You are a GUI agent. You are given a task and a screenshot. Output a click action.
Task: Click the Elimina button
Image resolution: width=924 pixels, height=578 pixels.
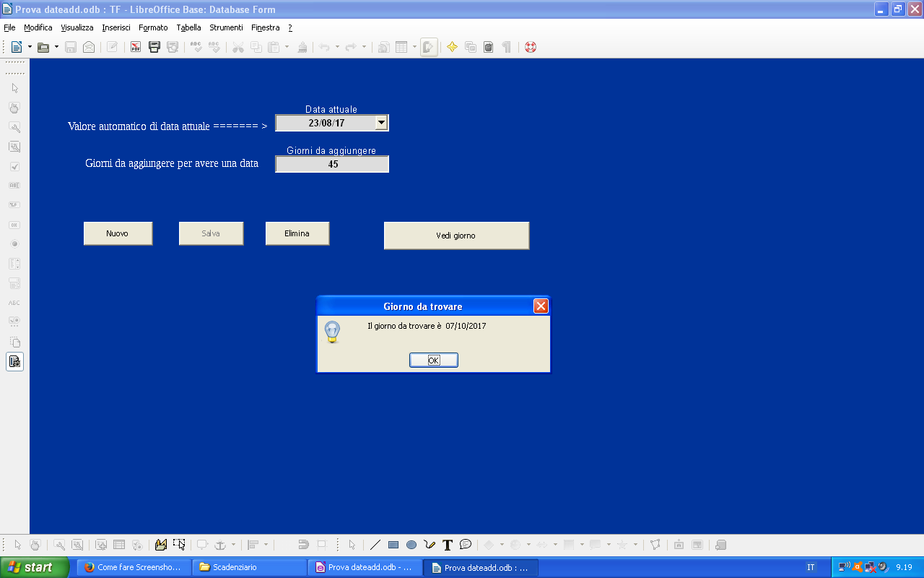point(297,233)
